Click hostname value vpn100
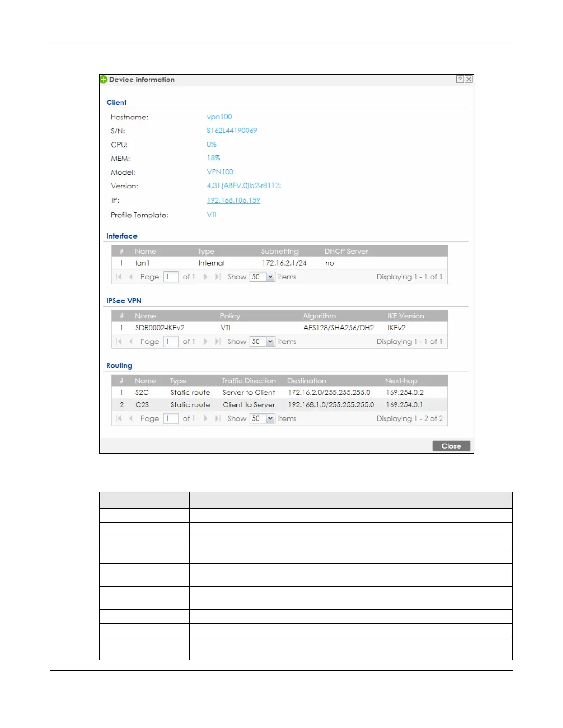The width and height of the screenshot is (563, 728). [219, 117]
